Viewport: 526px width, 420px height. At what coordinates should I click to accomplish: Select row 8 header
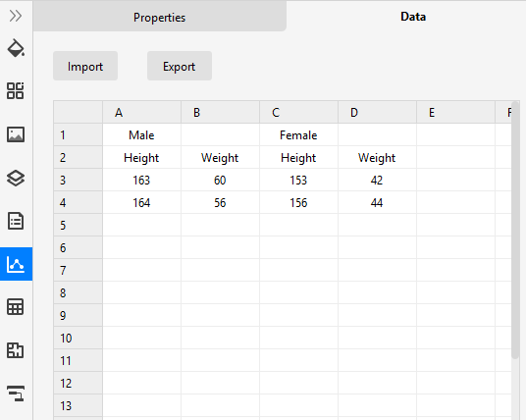(78, 292)
